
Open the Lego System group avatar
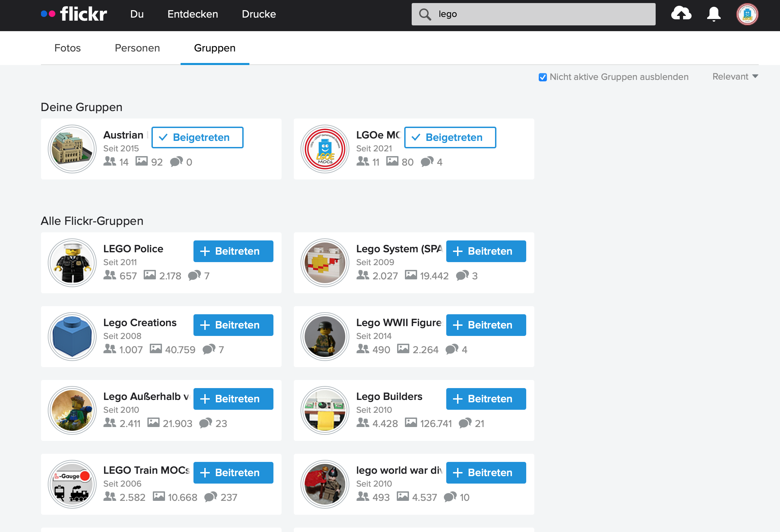point(325,263)
